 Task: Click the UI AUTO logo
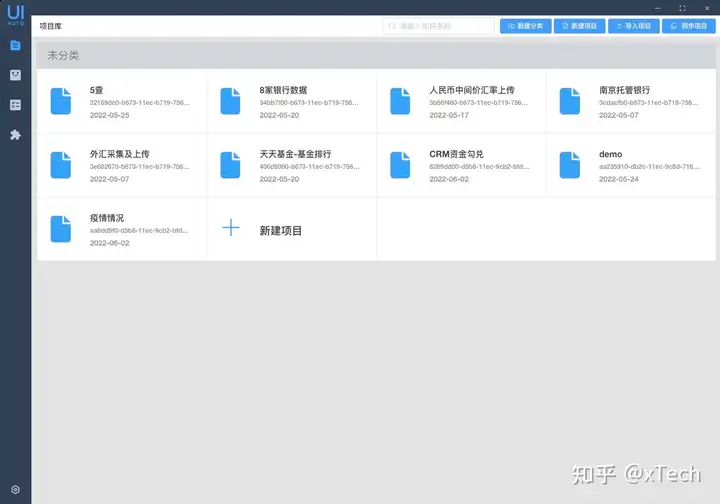click(16, 14)
